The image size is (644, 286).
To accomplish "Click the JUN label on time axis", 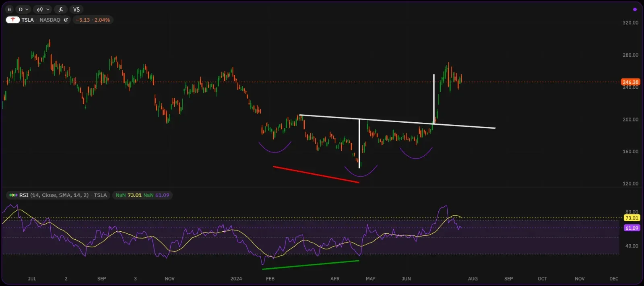I will pyautogui.click(x=406, y=278).
